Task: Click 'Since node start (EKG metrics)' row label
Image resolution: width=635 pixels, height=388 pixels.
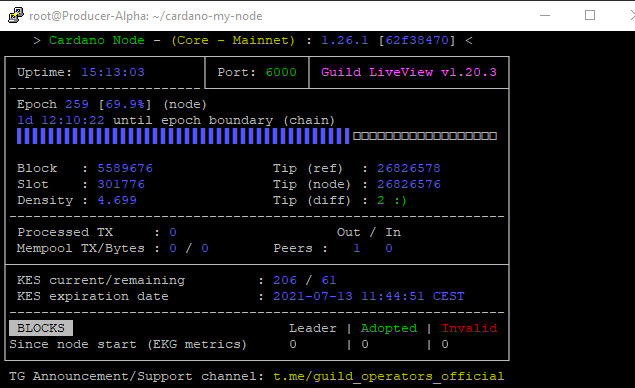Action: tap(128, 344)
